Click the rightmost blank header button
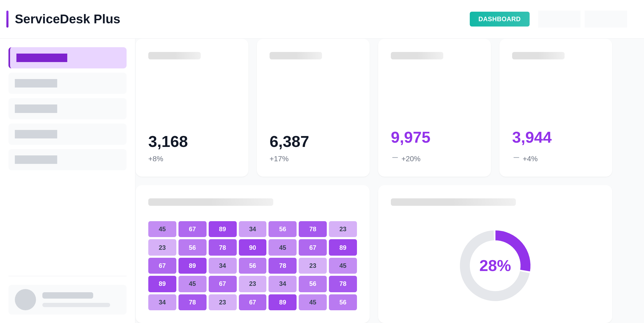The height and width of the screenshot is (323, 644). 606,19
